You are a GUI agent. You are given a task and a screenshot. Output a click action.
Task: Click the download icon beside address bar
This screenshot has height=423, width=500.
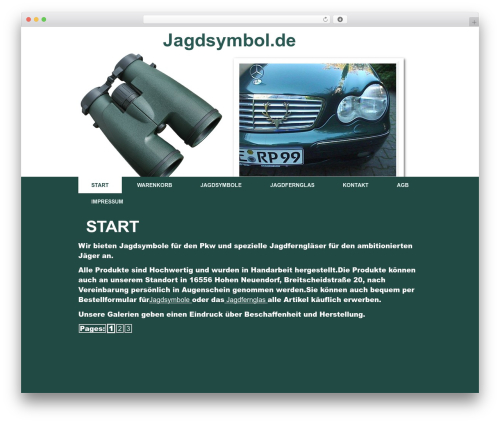point(340,20)
